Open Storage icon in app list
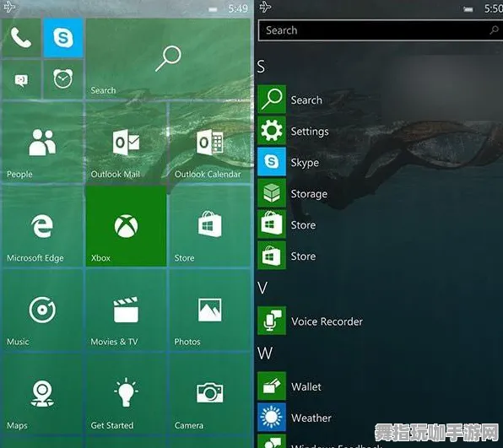Screen dimensions: 503x448 (272, 193)
